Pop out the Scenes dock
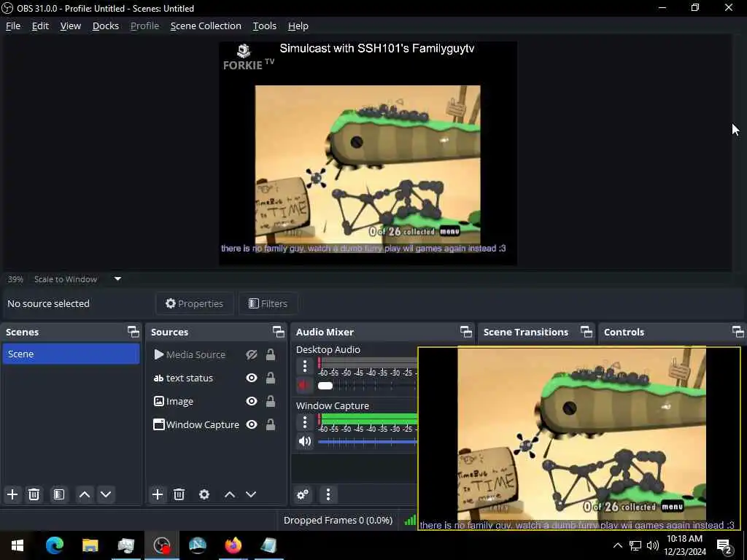Image resolution: width=747 pixels, height=560 pixels. [133, 332]
